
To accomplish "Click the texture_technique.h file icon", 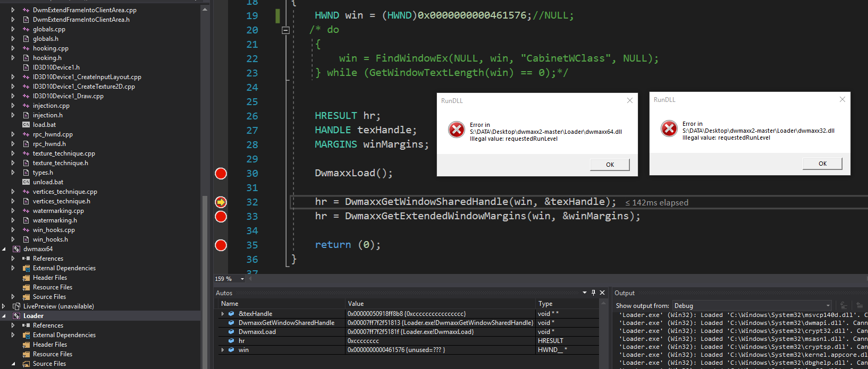I will coord(26,163).
